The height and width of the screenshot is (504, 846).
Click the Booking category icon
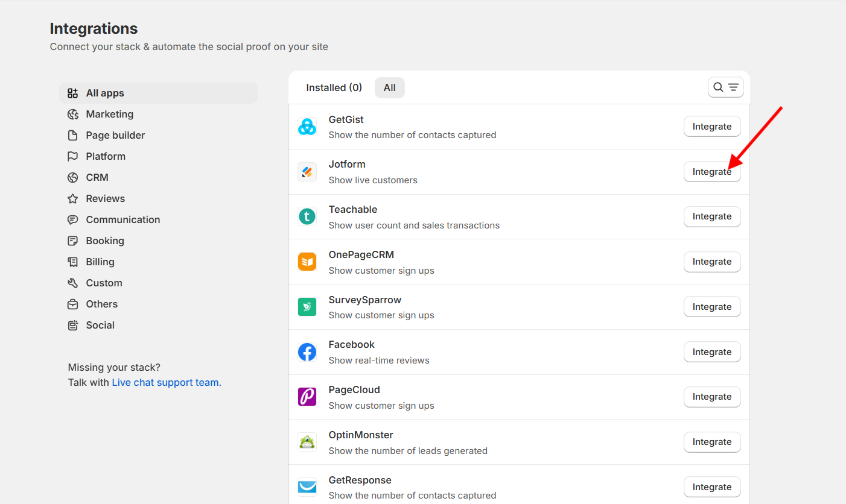tap(73, 241)
